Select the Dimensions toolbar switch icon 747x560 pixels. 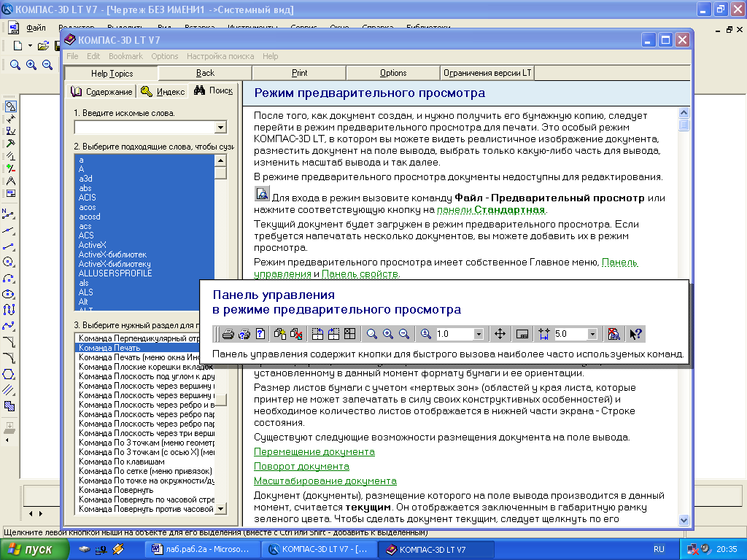click(x=10, y=119)
